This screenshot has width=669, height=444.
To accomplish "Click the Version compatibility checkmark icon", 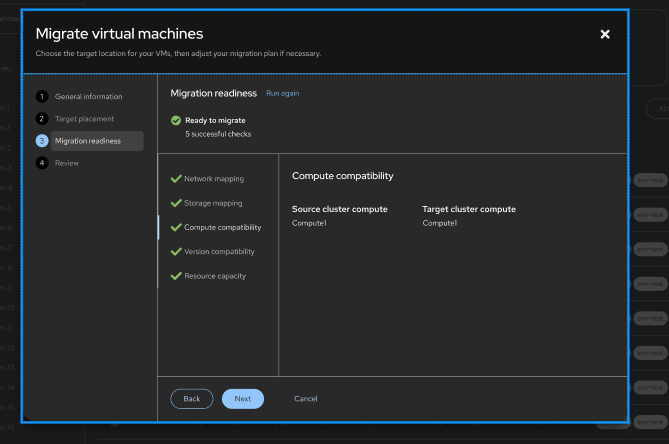I will pos(176,252).
